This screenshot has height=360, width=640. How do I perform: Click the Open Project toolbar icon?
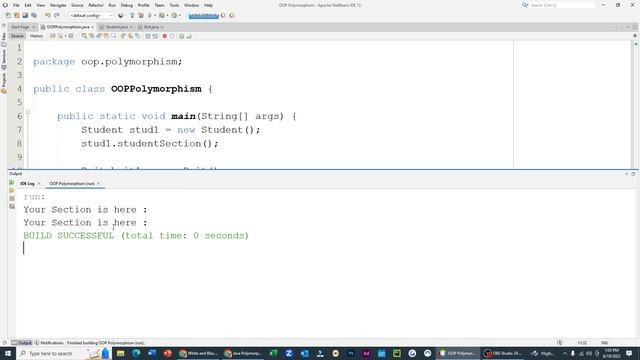coord(25,16)
